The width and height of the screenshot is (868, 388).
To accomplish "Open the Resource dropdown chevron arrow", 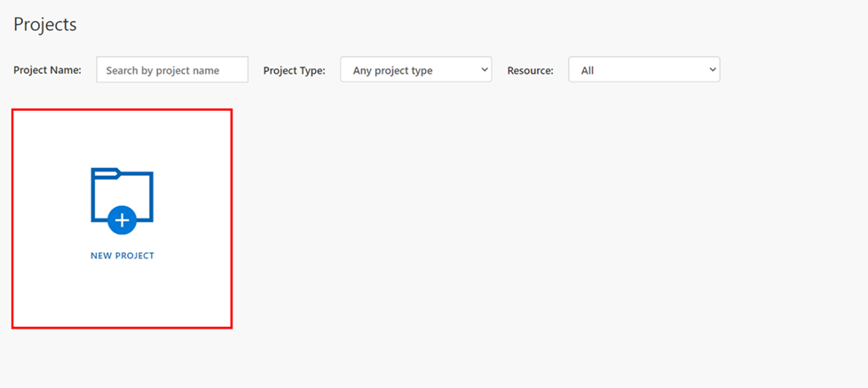I will [x=713, y=69].
